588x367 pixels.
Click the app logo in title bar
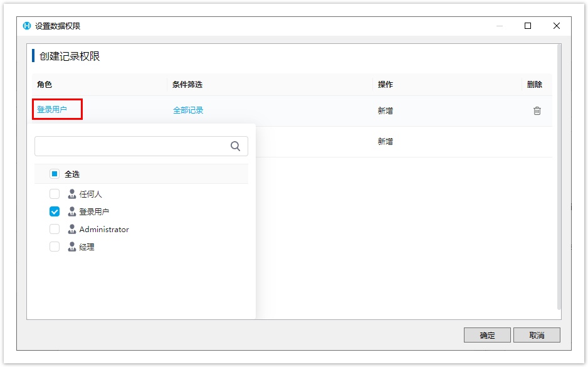[x=27, y=26]
